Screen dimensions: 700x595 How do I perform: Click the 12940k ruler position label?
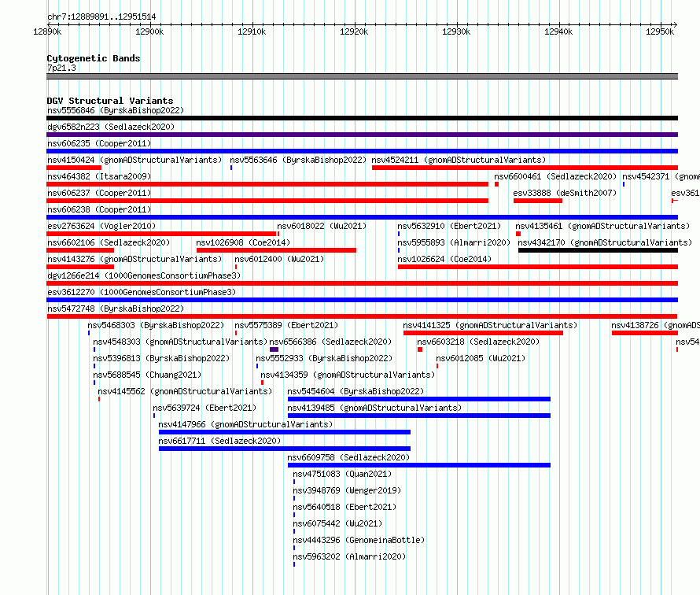[558, 31]
